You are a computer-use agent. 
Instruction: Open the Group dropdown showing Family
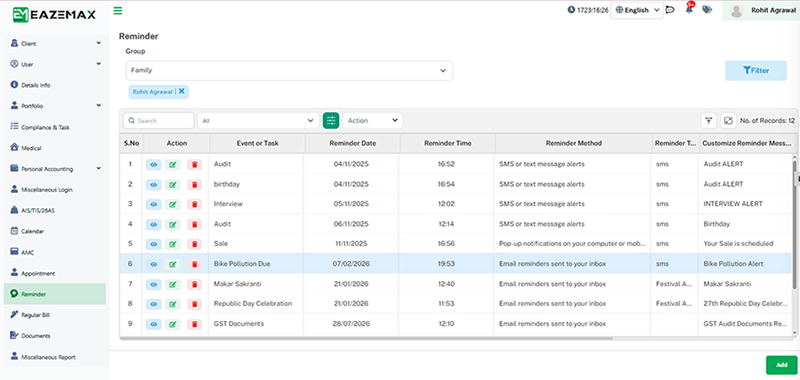coord(289,70)
